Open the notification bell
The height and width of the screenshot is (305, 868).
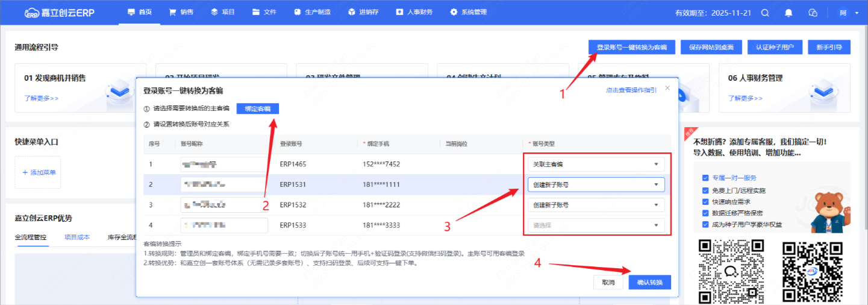tap(788, 13)
